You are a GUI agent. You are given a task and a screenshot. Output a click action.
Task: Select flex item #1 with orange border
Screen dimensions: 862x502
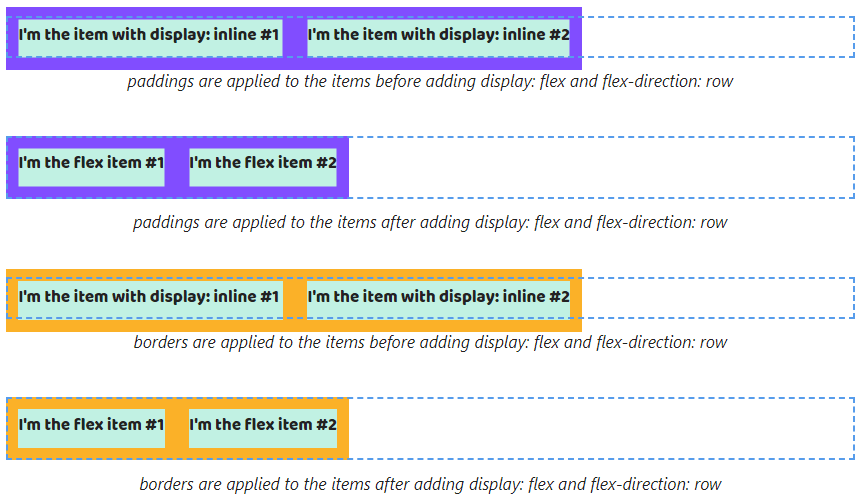tap(91, 426)
